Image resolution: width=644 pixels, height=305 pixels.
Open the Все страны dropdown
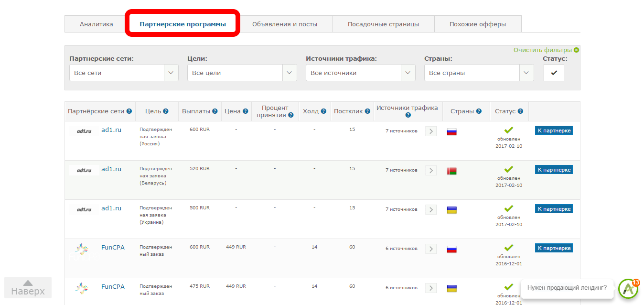[479, 73]
